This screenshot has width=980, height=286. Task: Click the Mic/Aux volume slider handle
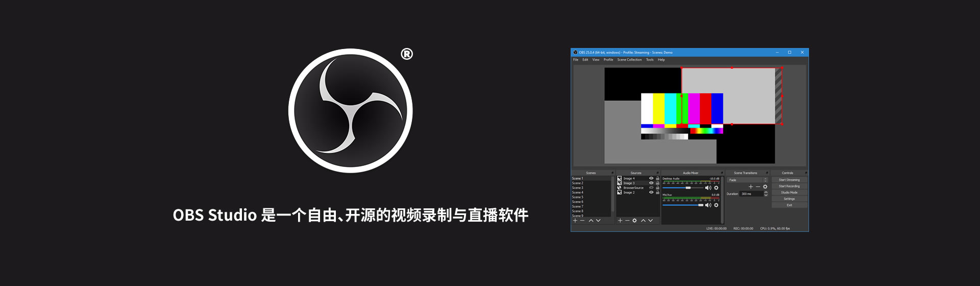point(701,205)
